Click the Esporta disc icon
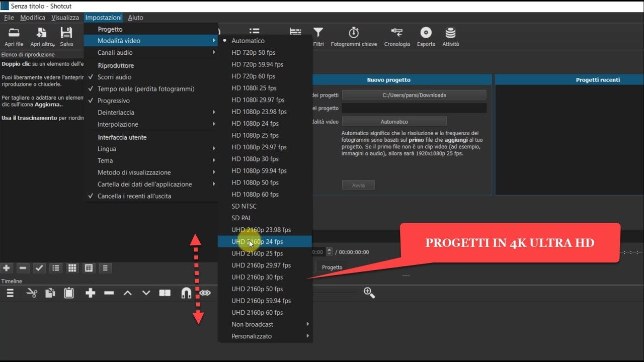644x362 pixels. click(x=426, y=33)
